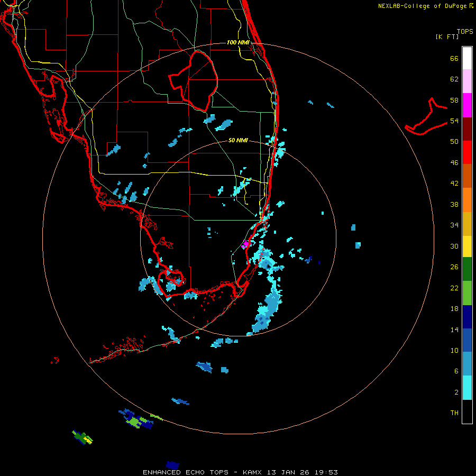Click the [K FT] units label
The image size is (476, 476).
pyautogui.click(x=447, y=36)
